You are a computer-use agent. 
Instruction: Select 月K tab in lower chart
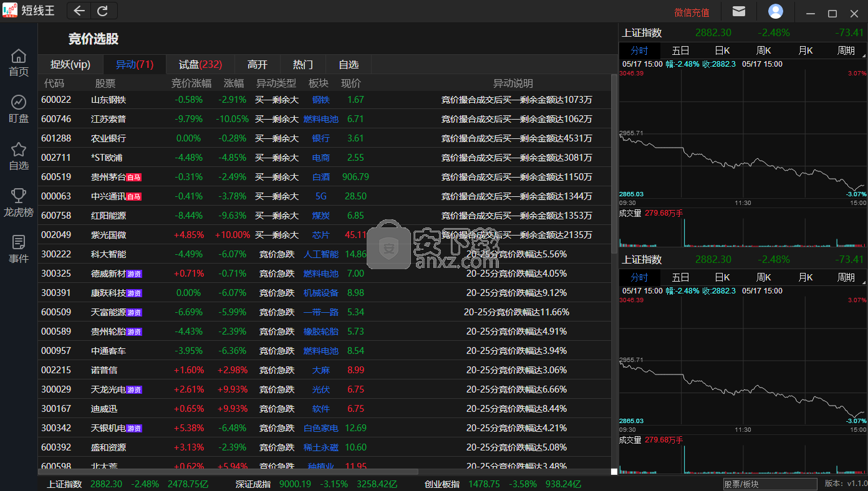click(805, 277)
